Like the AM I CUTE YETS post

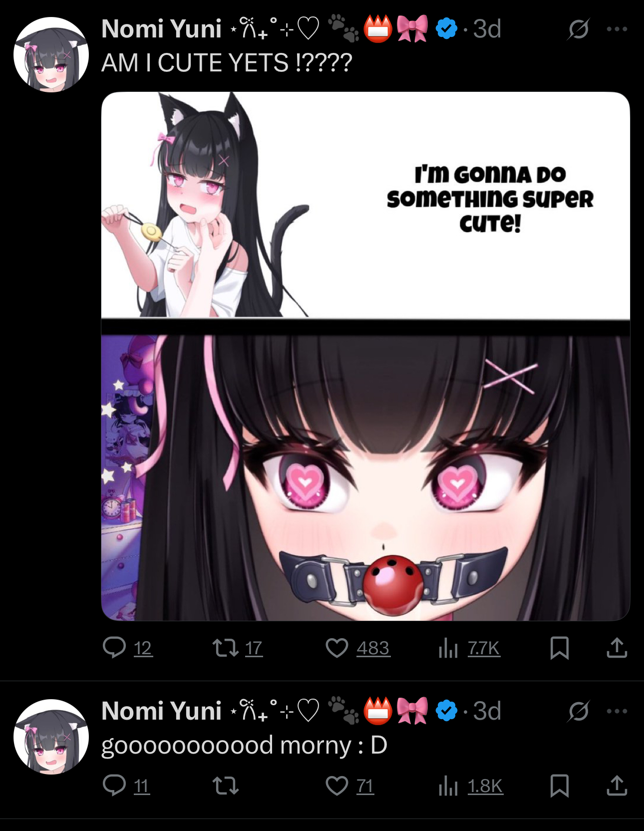point(357,648)
